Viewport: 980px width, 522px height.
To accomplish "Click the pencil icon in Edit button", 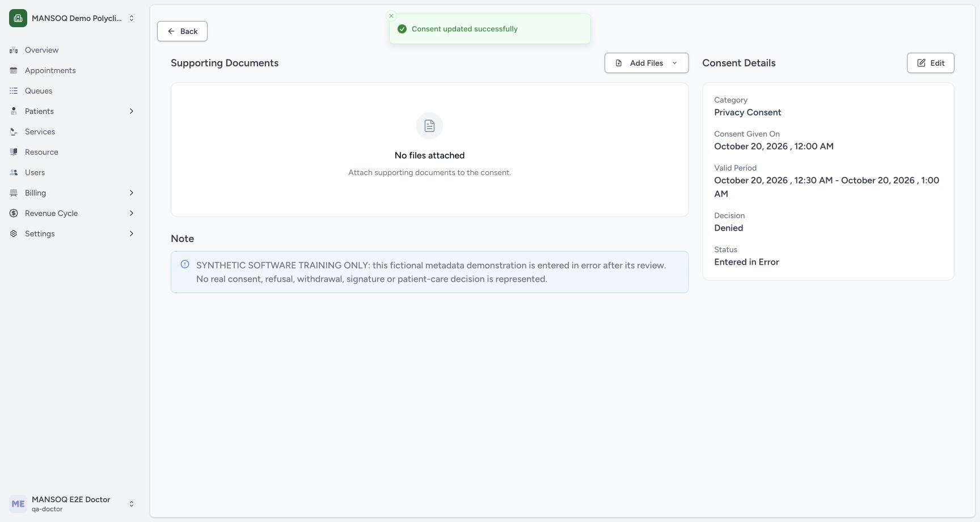I will tap(922, 63).
